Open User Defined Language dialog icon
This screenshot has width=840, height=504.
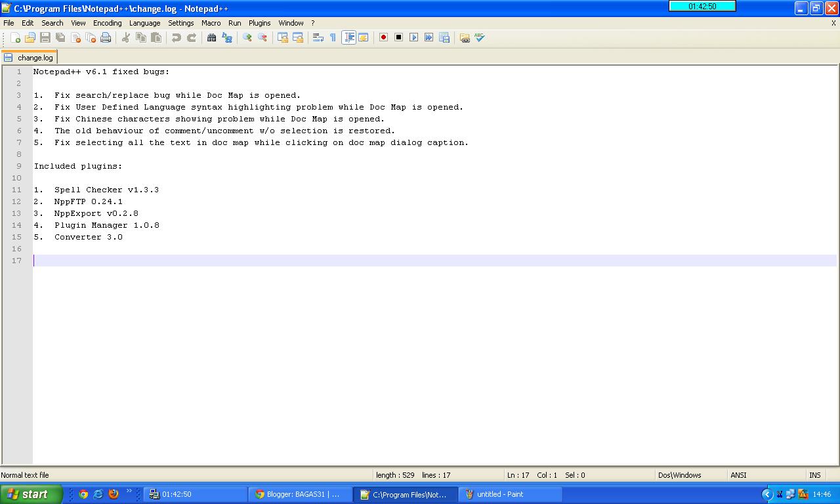coord(364,37)
